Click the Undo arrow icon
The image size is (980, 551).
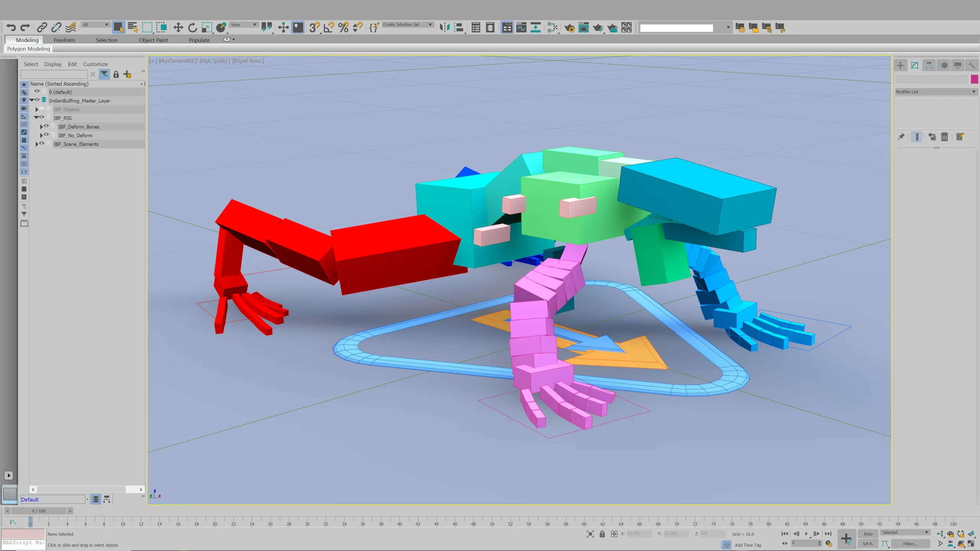click(x=11, y=27)
